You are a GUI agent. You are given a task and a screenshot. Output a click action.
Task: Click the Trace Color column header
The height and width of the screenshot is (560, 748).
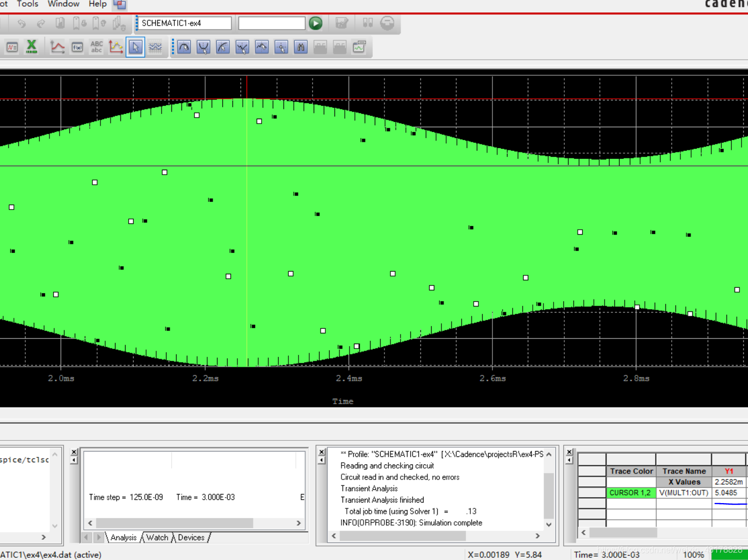pyautogui.click(x=631, y=471)
